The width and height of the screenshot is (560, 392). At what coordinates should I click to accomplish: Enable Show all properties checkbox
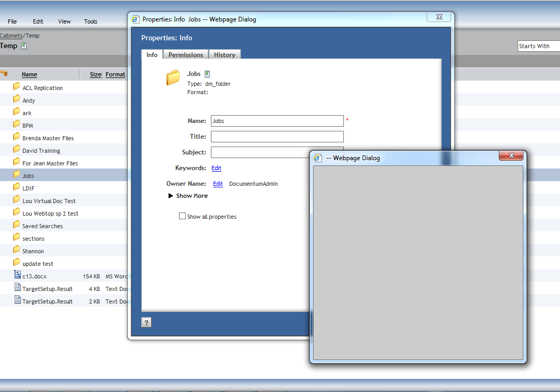pos(182,216)
